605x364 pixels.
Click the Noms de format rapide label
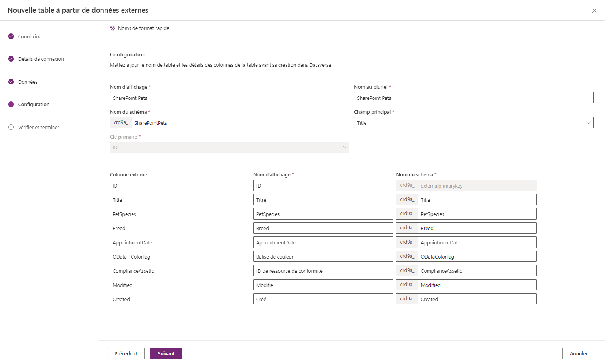[x=143, y=28]
